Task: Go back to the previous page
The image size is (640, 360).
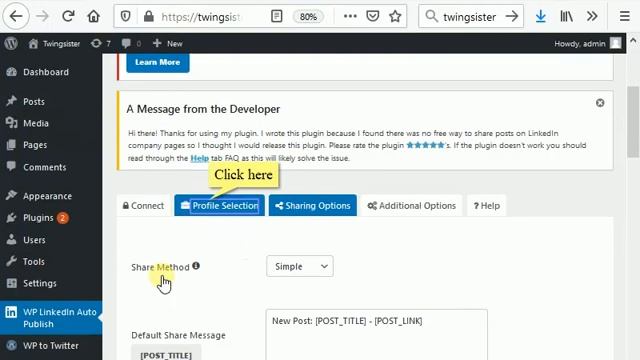Action: point(16,16)
